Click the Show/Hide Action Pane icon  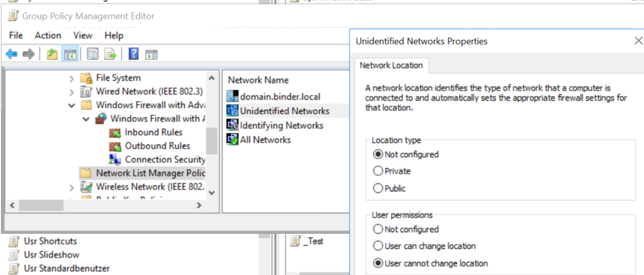151,54
